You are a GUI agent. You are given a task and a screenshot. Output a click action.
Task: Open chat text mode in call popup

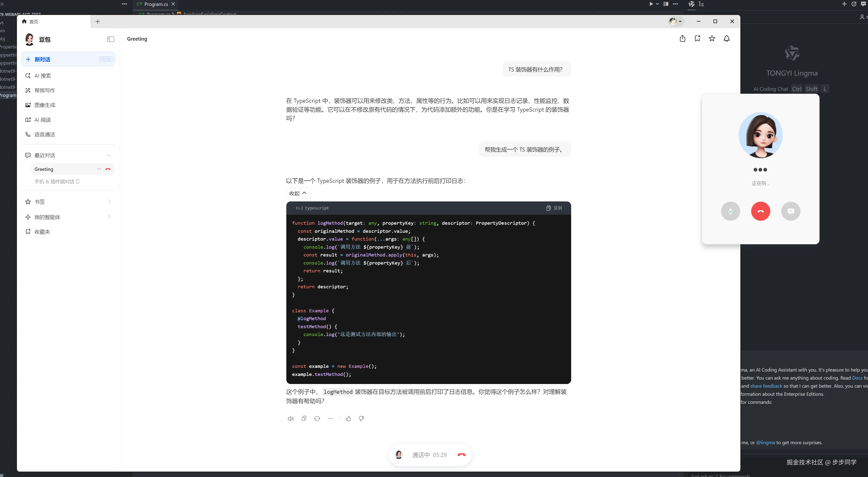pyautogui.click(x=791, y=211)
